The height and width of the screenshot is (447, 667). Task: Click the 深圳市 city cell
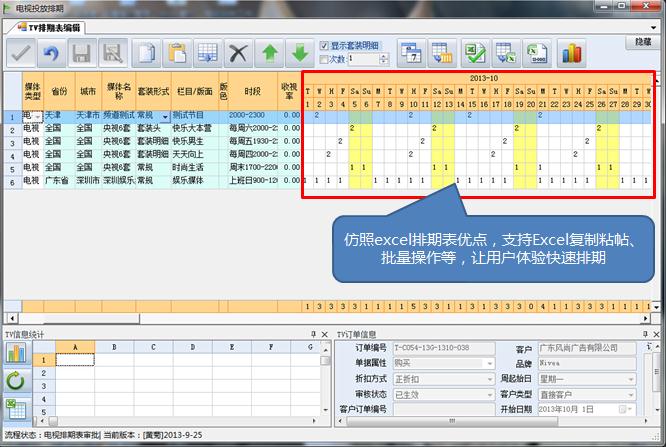click(x=88, y=181)
